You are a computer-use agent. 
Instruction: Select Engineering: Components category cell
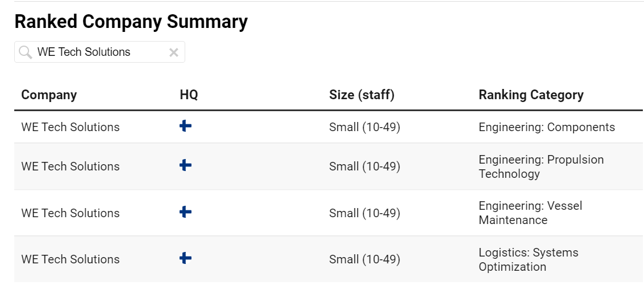547,127
